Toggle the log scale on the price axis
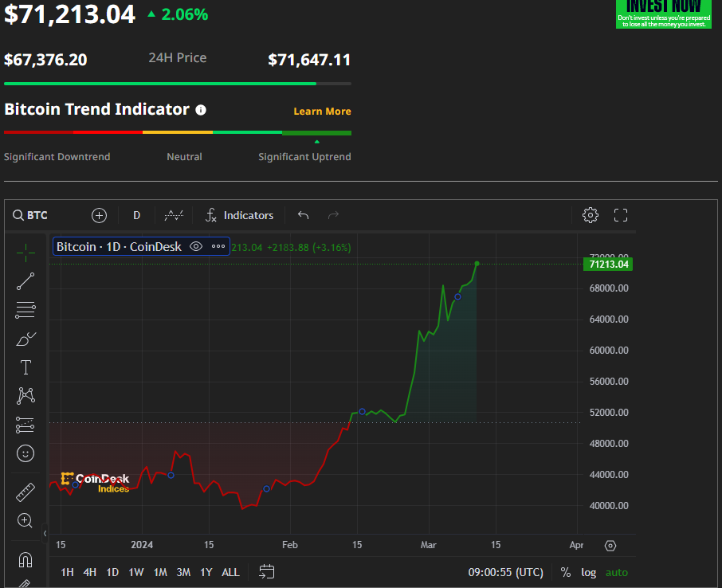The image size is (722, 588). 588,572
